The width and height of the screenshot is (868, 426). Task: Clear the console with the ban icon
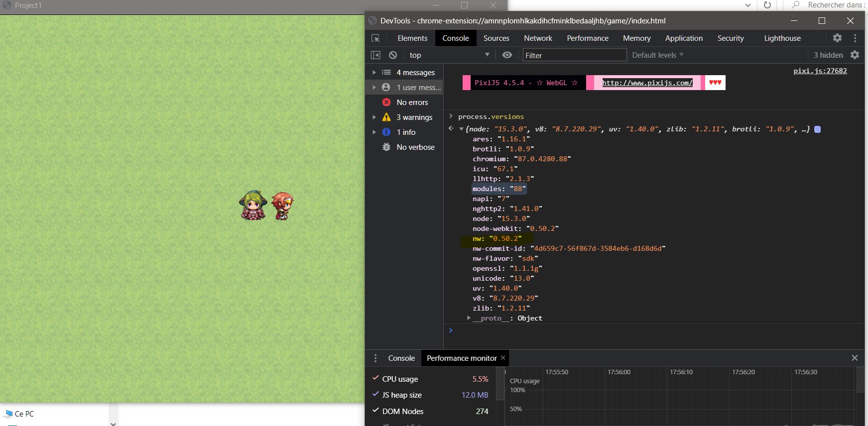point(393,55)
